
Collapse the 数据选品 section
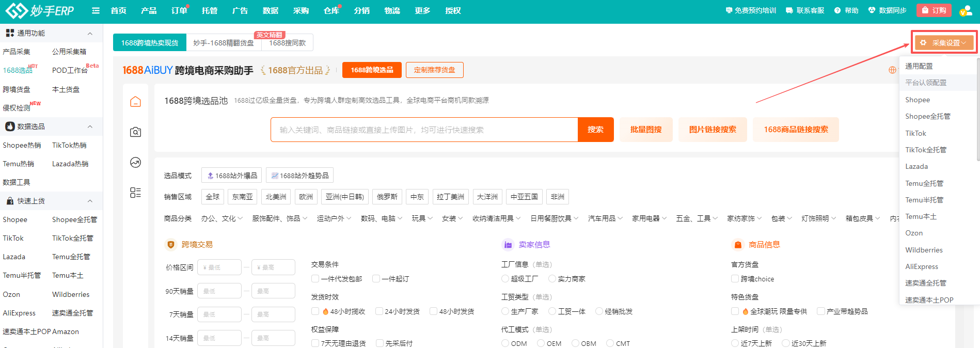pyautogui.click(x=90, y=126)
